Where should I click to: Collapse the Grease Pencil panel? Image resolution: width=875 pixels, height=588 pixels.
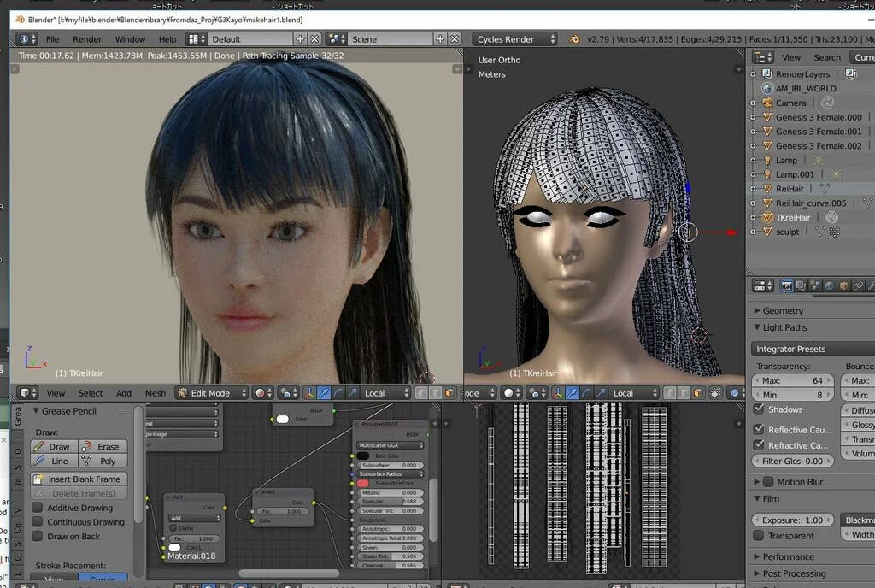click(x=36, y=410)
